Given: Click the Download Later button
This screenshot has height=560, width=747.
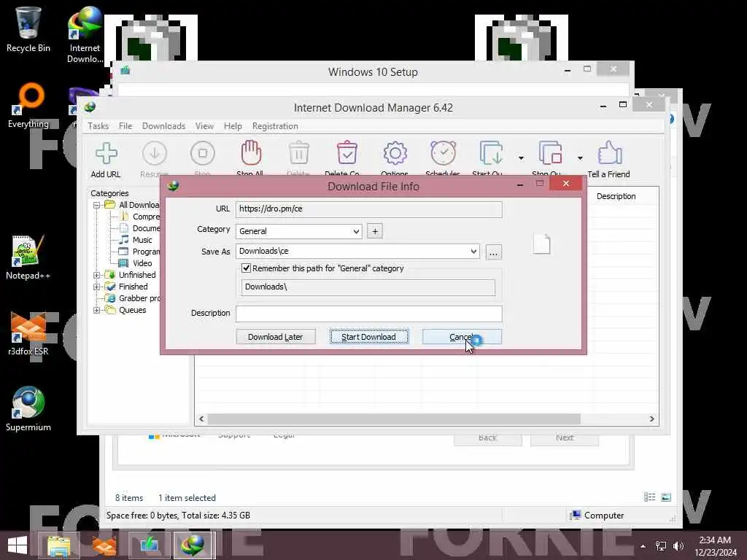Looking at the screenshot, I should point(275,337).
